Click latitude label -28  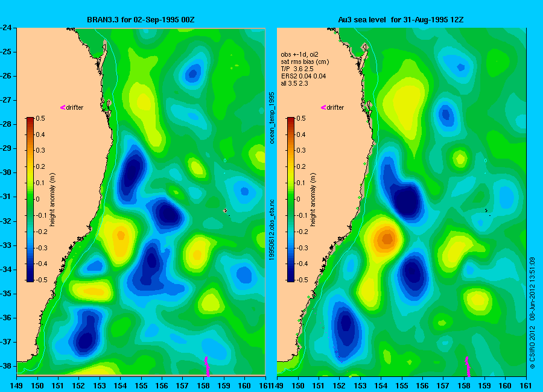pyautogui.click(x=7, y=124)
